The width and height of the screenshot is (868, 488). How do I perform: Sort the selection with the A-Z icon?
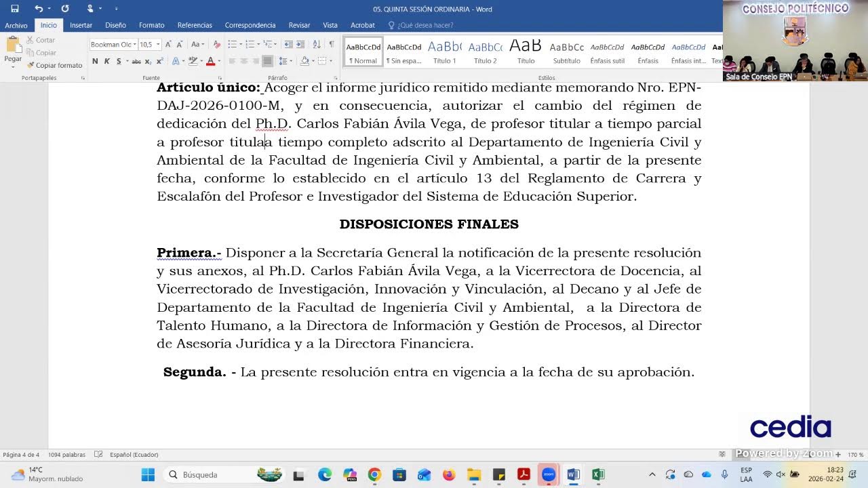point(317,45)
